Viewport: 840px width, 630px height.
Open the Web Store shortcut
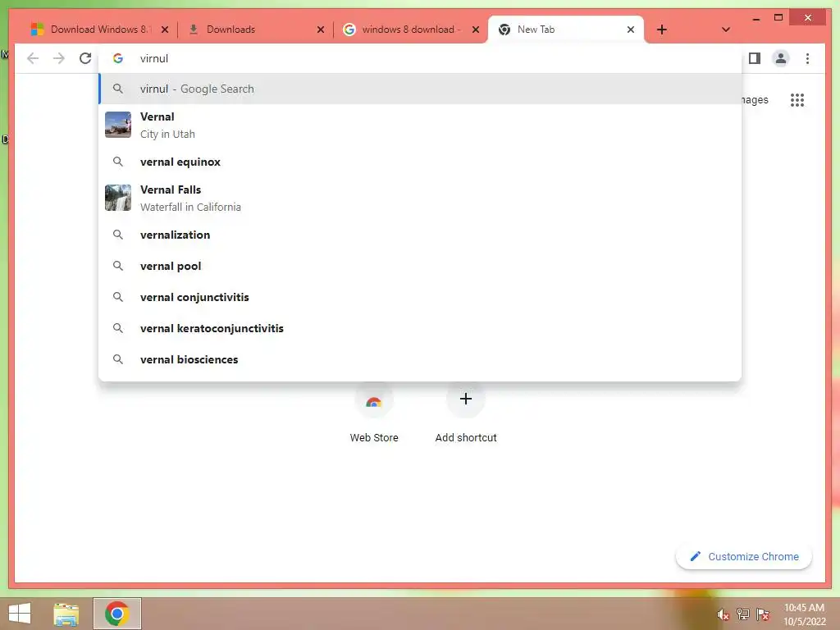(x=374, y=413)
